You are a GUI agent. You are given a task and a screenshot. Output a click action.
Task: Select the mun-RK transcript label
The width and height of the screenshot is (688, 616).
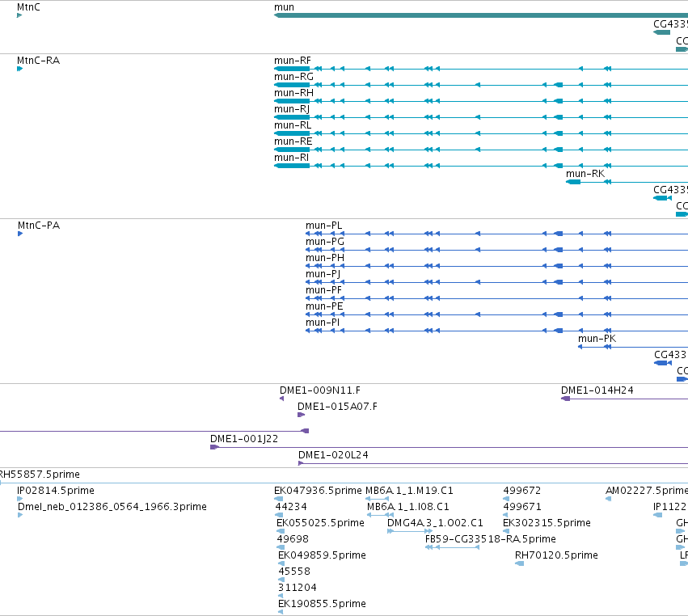(585, 174)
